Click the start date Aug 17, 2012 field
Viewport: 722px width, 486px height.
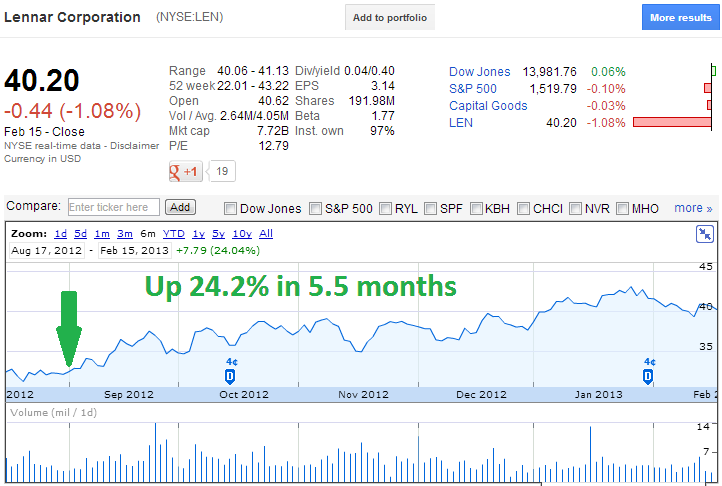47,251
